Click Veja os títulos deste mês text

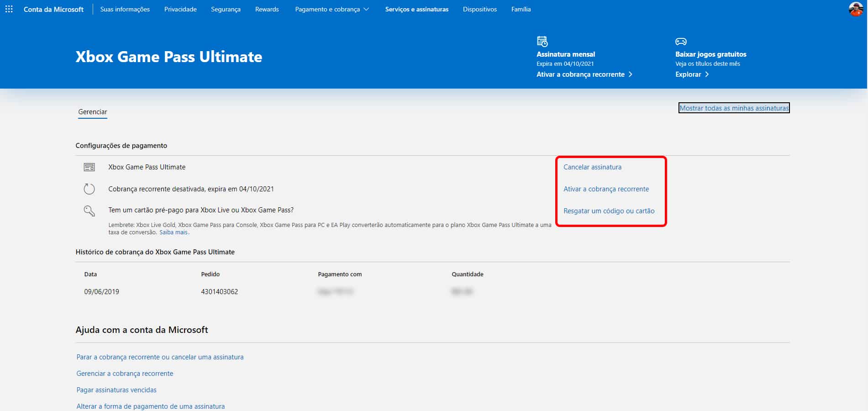tap(708, 64)
